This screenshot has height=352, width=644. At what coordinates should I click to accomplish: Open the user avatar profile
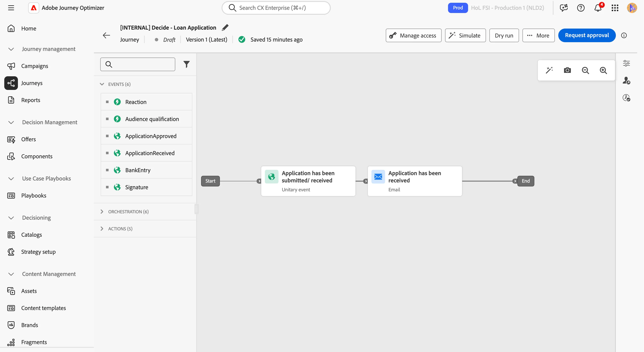coord(632,8)
